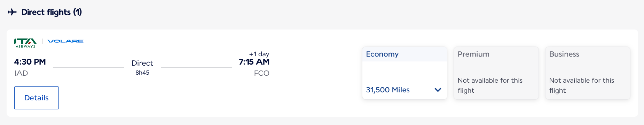Screen dimensions: 644x125
Task: Select the Business fare card
Action: click(588, 73)
